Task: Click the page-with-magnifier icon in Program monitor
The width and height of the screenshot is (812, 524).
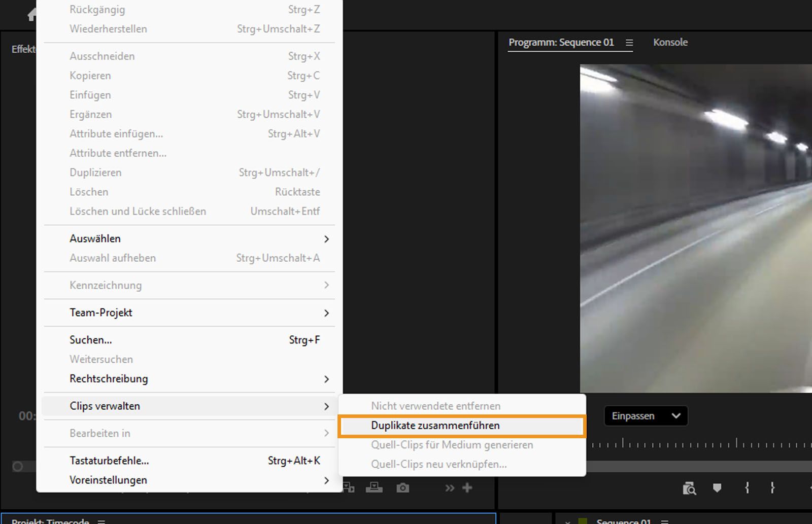Action: pos(689,488)
